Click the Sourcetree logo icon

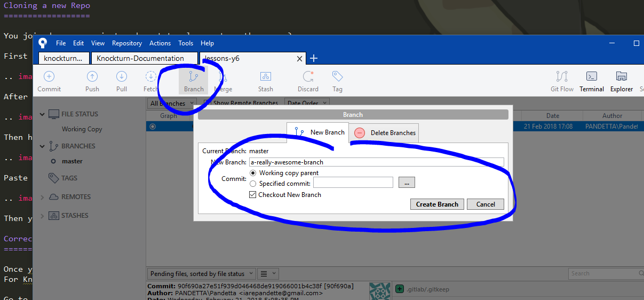[x=43, y=43]
